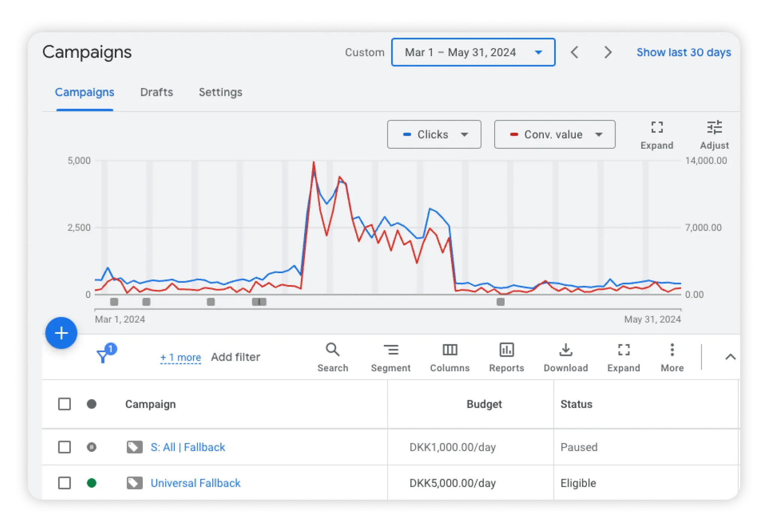The width and height of the screenshot is (768, 532).
Task: Sort by the Status column header
Action: (576, 404)
